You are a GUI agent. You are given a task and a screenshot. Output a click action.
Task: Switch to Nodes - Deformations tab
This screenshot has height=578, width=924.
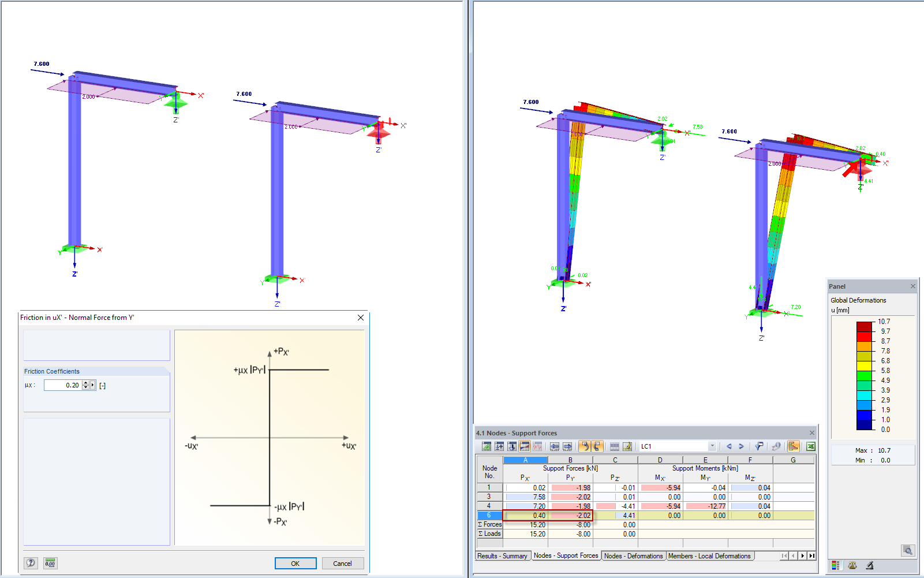tap(633, 555)
